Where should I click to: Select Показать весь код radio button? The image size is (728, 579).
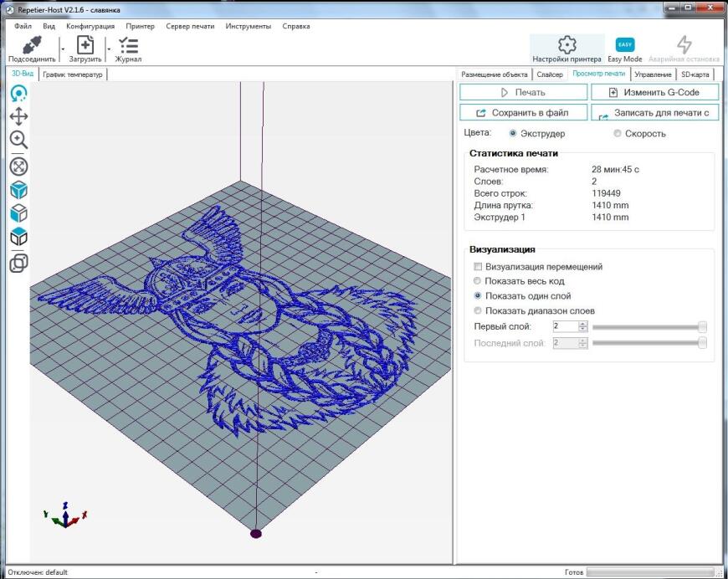pyautogui.click(x=477, y=281)
